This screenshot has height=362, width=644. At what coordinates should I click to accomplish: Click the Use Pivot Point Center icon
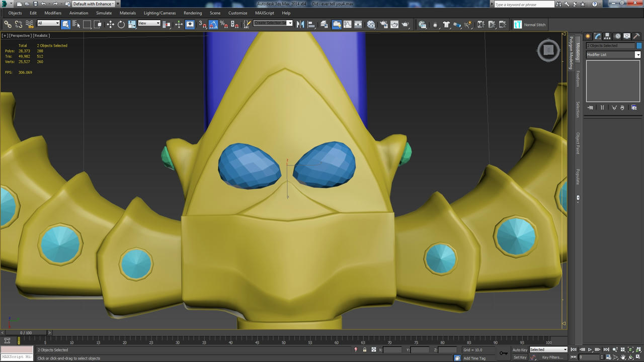point(167,24)
